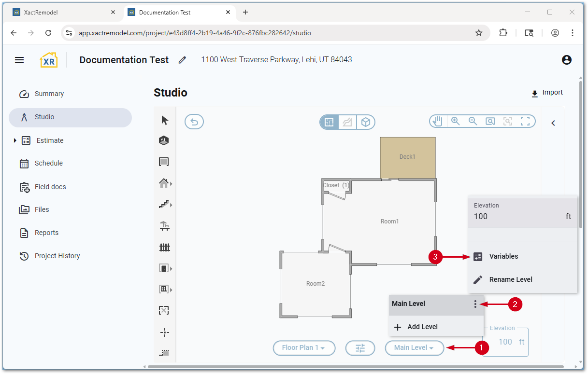Open the Main Level dropdown
Viewport: 588px width, 374px height.
tap(414, 347)
